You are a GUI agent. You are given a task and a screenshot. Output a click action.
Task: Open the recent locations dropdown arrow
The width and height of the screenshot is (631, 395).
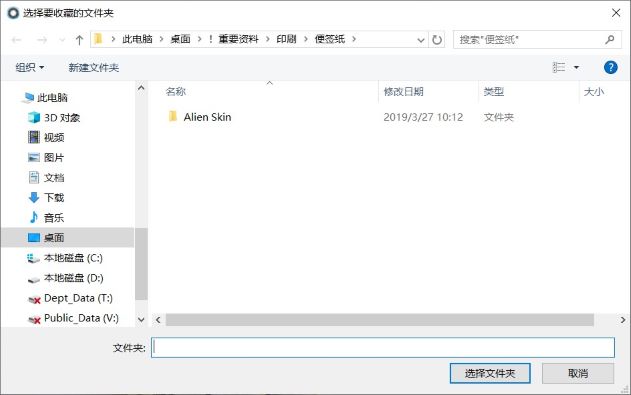(x=62, y=39)
